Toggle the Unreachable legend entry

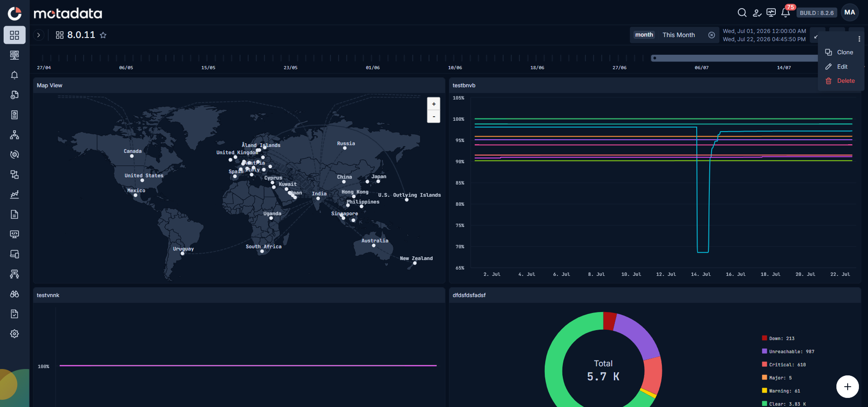click(x=788, y=351)
